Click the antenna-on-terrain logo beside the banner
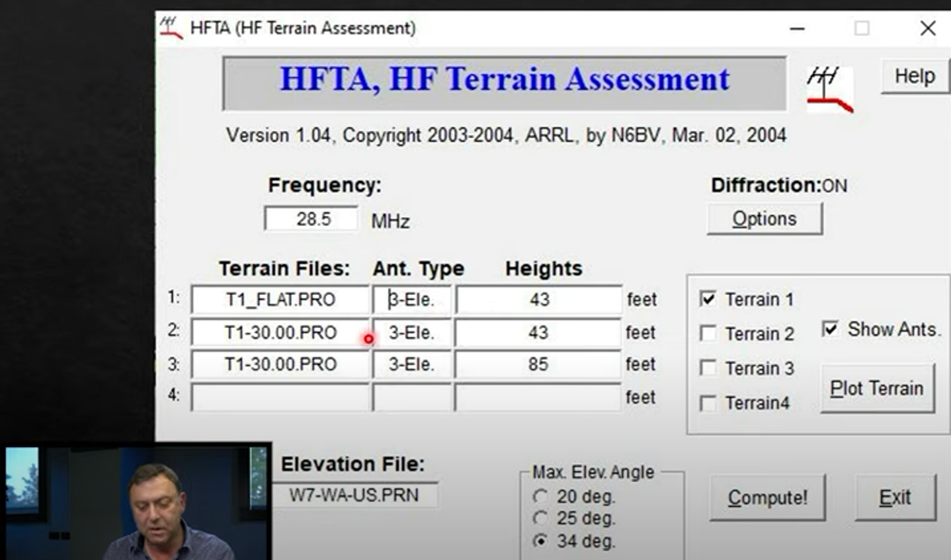This screenshot has height=560, width=951. click(x=829, y=89)
